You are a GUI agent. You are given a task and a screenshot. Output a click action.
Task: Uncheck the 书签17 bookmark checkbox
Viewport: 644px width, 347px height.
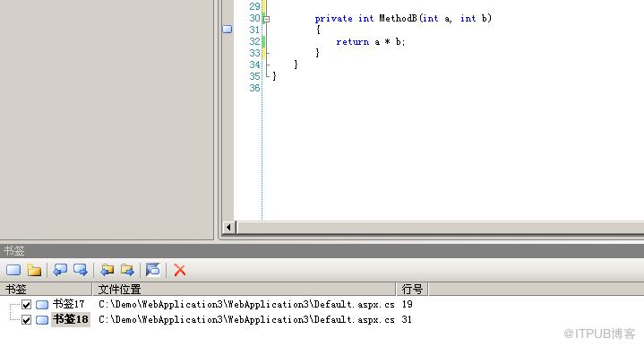click(26, 305)
